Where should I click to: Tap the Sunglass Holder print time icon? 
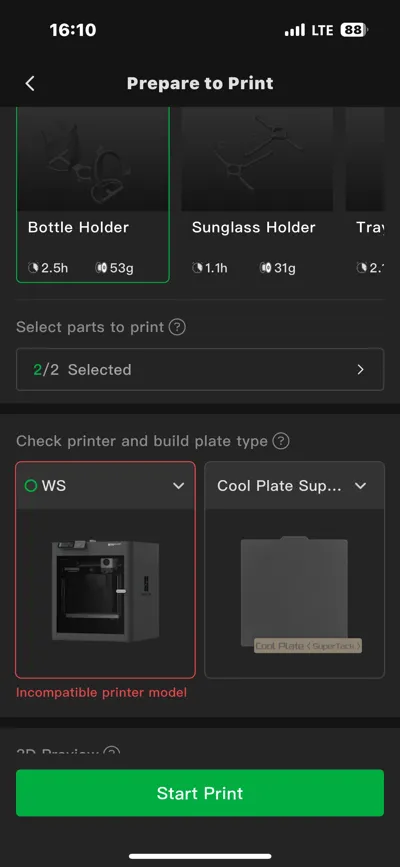198,268
